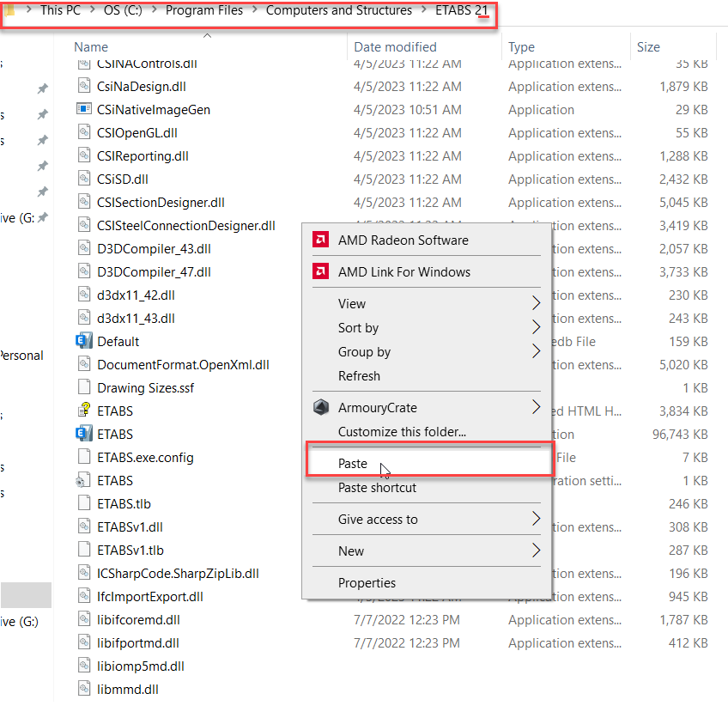
Task: Open Properties from the context menu
Action: 367,583
